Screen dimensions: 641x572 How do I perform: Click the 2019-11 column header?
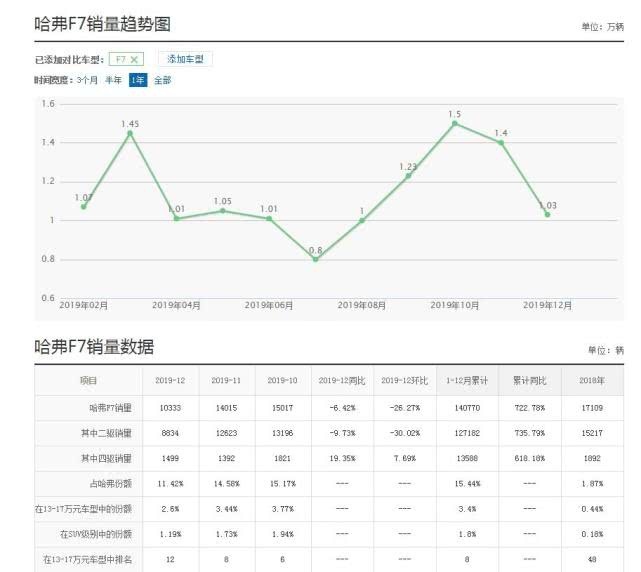tap(226, 381)
